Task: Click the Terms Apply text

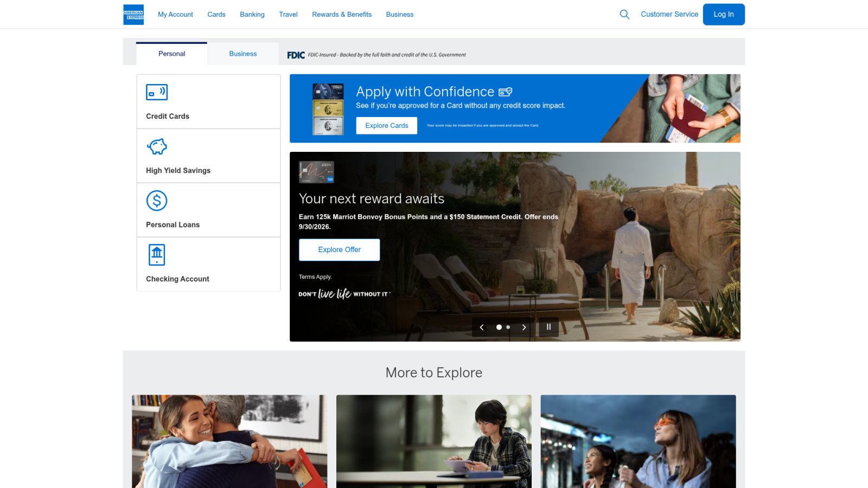Action: (315, 277)
